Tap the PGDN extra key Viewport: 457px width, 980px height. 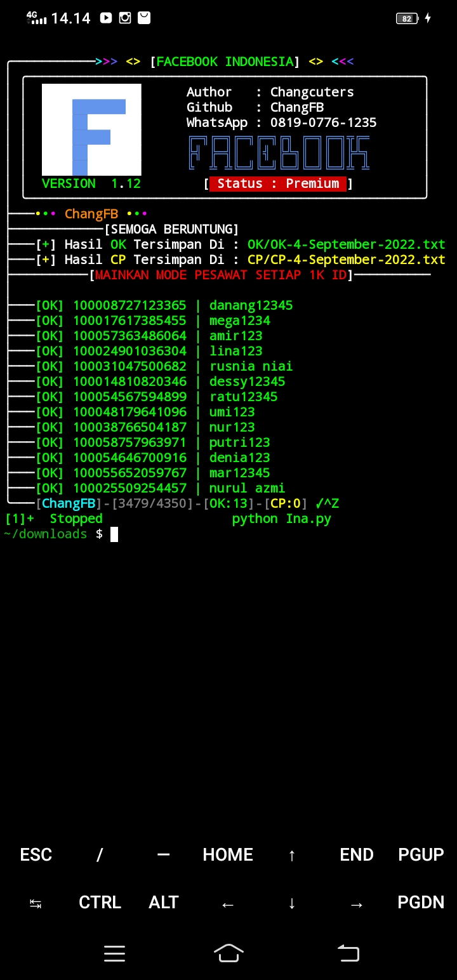pos(421,903)
